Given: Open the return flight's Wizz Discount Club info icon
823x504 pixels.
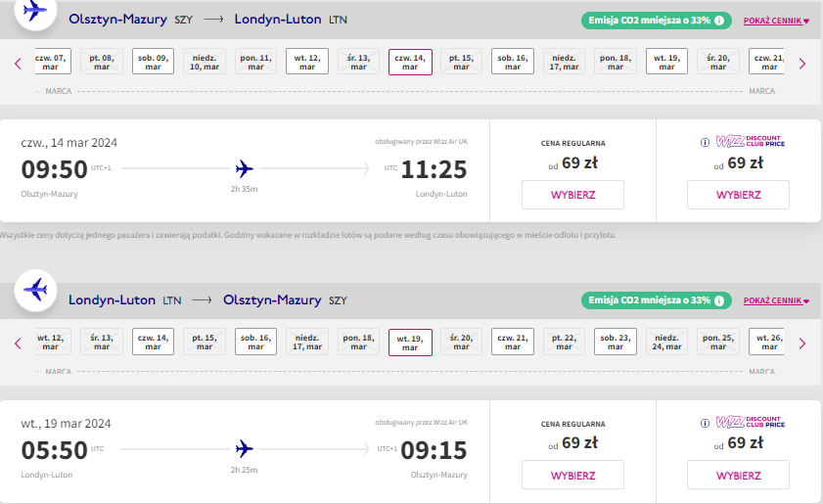Looking at the screenshot, I should (x=705, y=423).
